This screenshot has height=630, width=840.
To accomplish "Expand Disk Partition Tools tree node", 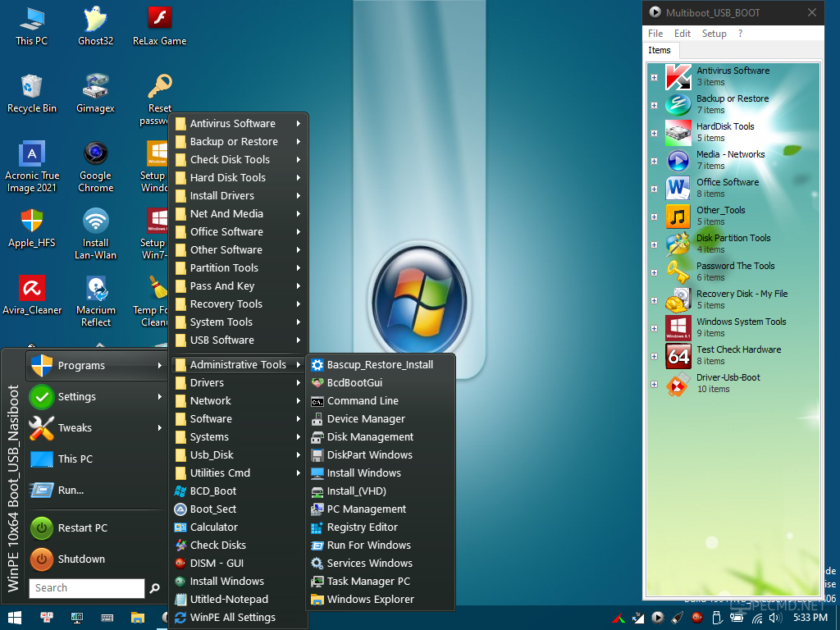I will [654, 244].
